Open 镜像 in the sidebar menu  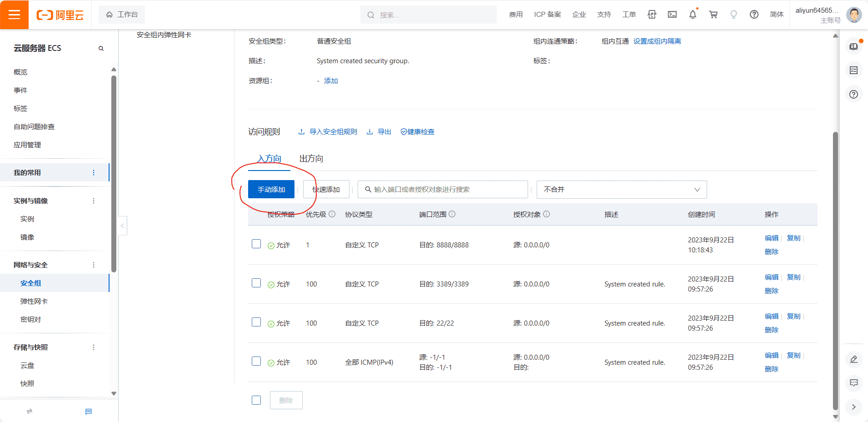(27, 237)
